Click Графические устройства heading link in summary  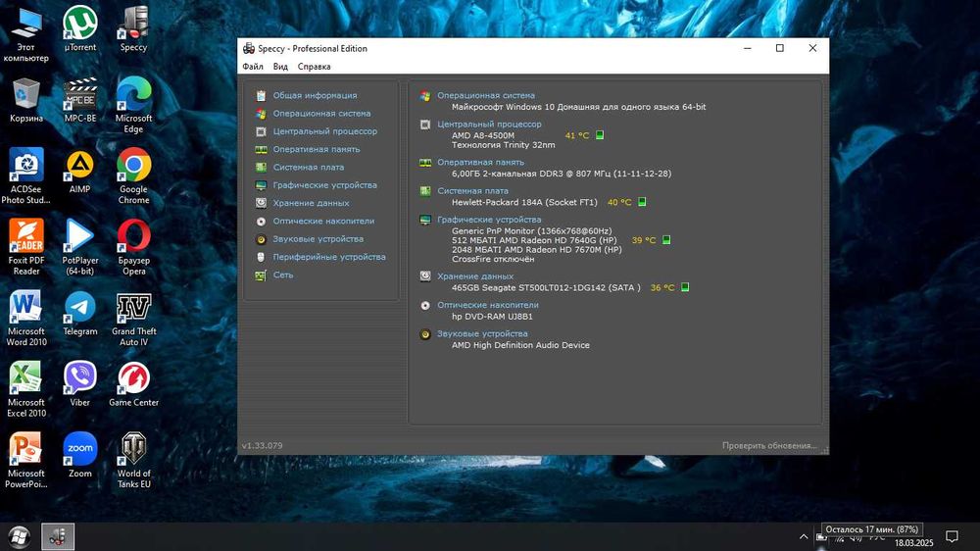tap(489, 221)
